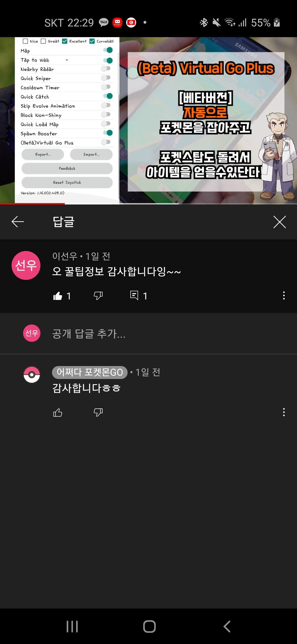Like the 어쩌다 포켓몬GO reply
297x644 pixels.
point(57,413)
